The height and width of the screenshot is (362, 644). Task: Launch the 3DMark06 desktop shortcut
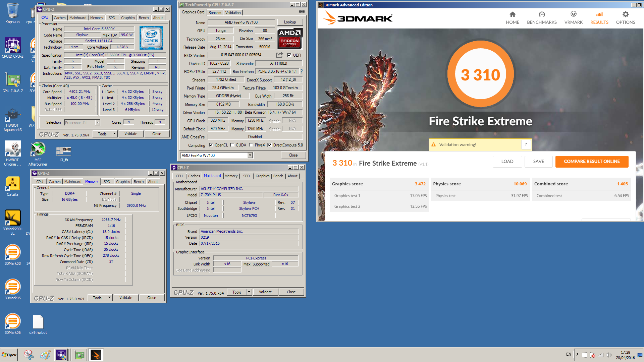pos(12,324)
